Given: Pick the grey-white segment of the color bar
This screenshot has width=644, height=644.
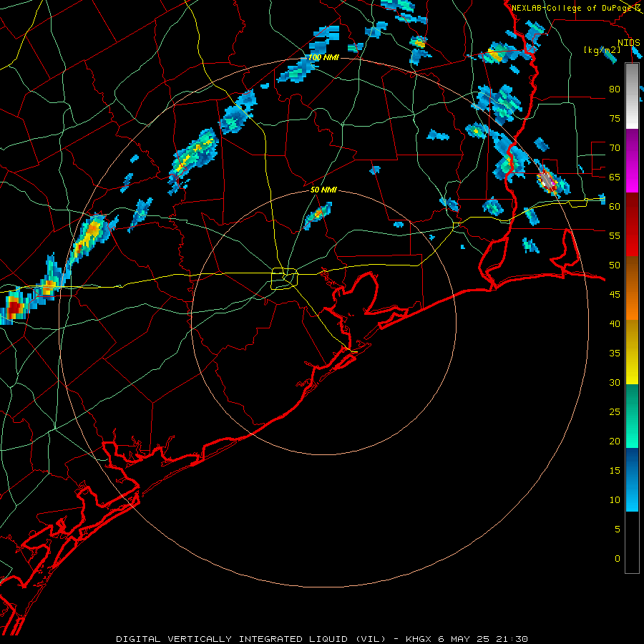Looking at the screenshot, I should click(632, 96).
